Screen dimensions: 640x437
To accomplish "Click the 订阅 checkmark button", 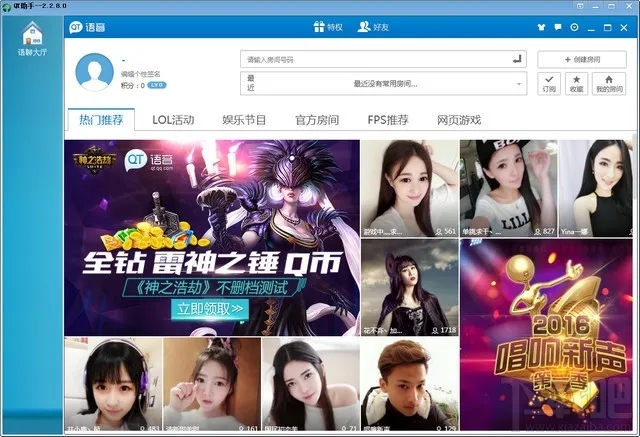I will (x=549, y=84).
